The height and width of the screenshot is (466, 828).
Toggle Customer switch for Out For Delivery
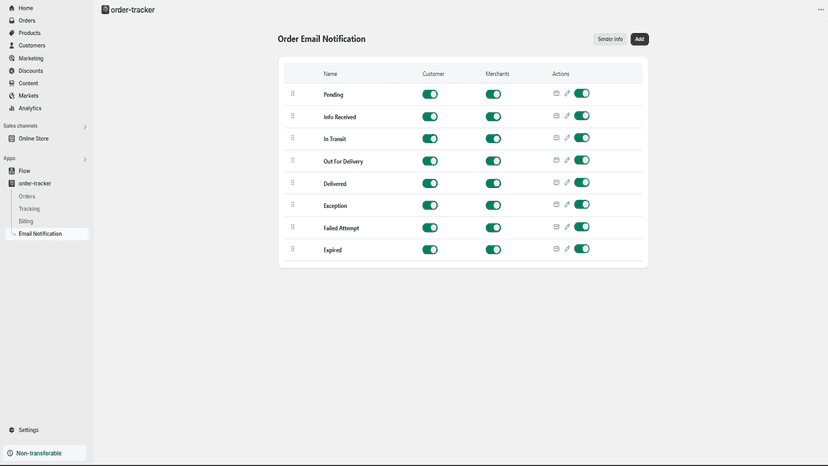[x=430, y=161]
